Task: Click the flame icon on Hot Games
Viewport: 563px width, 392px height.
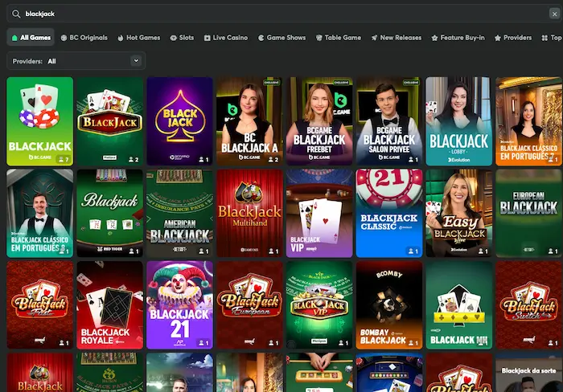Action: [x=121, y=38]
